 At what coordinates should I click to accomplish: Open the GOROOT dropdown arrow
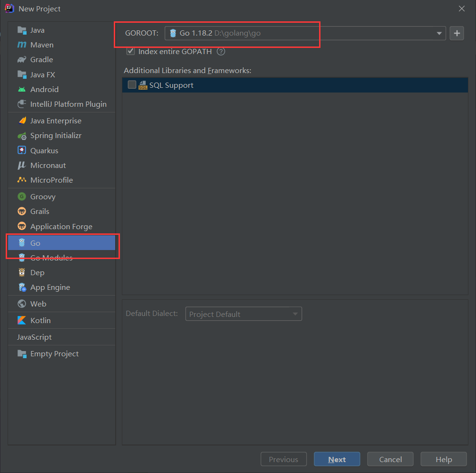[x=439, y=33]
